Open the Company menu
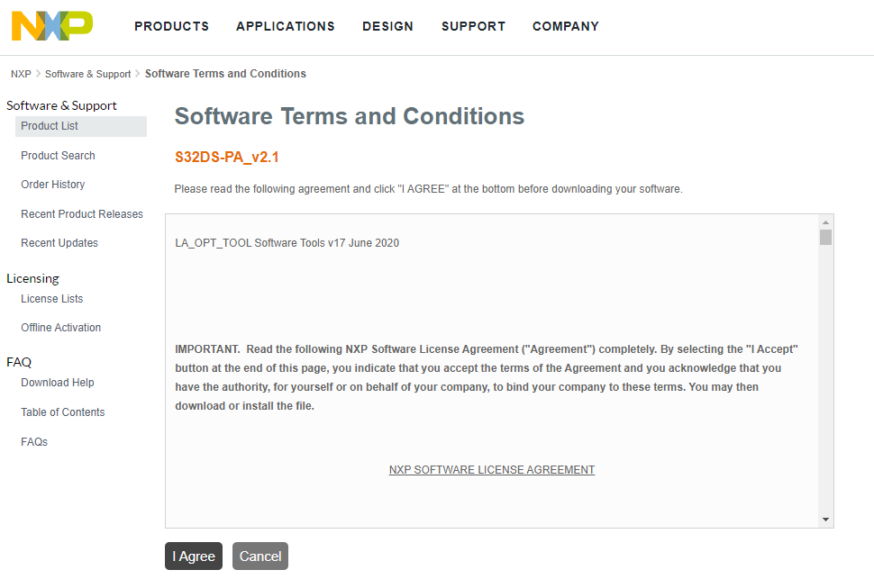874x588 pixels. pyautogui.click(x=565, y=26)
